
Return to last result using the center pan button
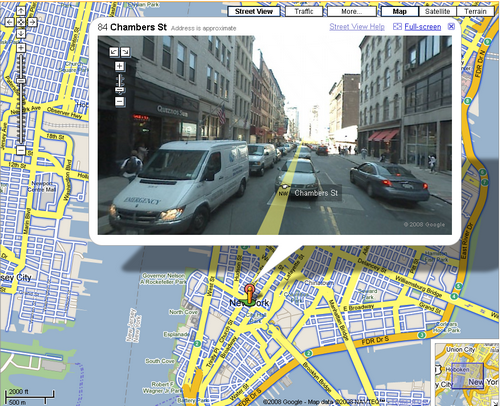[x=21, y=22]
